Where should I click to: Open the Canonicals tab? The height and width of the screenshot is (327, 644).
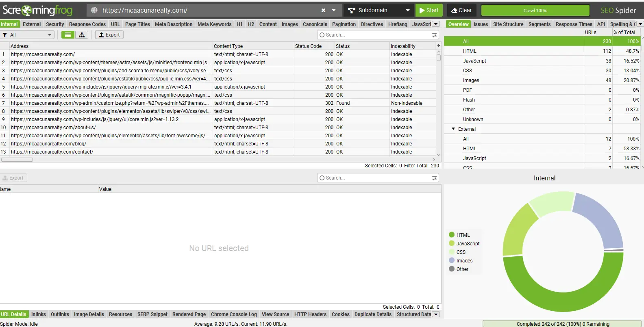(315, 24)
